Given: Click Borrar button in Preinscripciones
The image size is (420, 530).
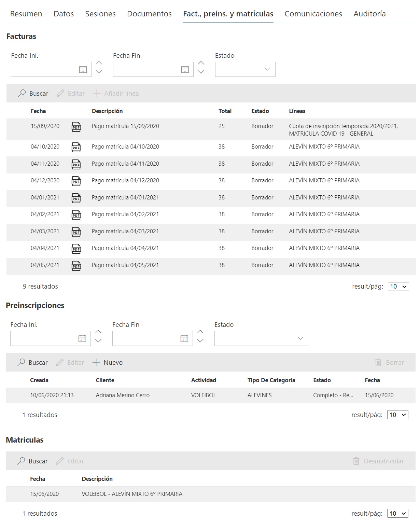Looking at the screenshot, I should coord(389,363).
